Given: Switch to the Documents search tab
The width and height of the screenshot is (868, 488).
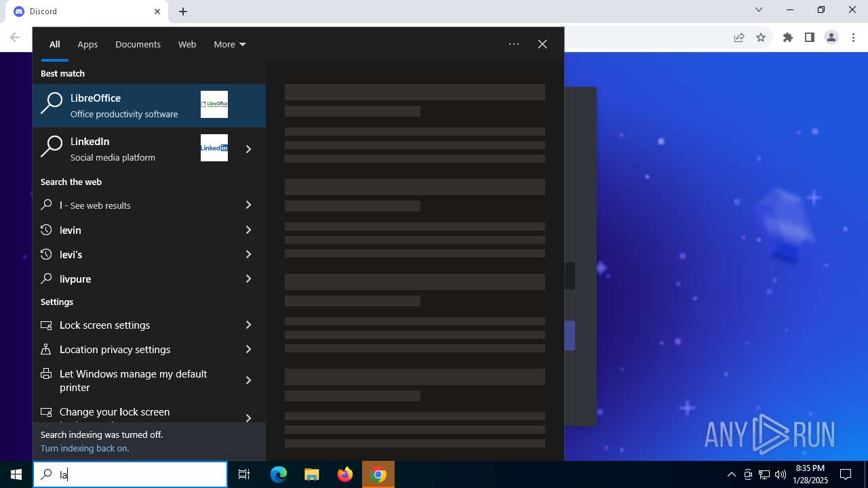Looking at the screenshot, I should tap(138, 44).
